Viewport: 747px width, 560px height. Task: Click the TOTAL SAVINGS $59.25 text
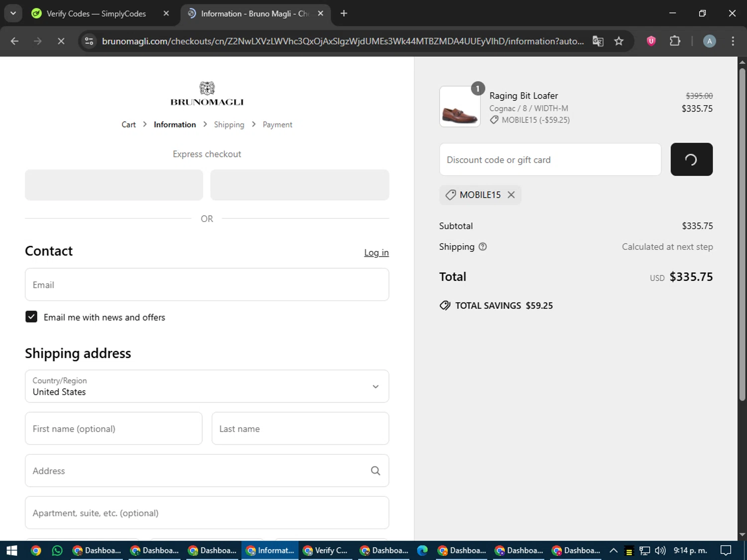(504, 305)
